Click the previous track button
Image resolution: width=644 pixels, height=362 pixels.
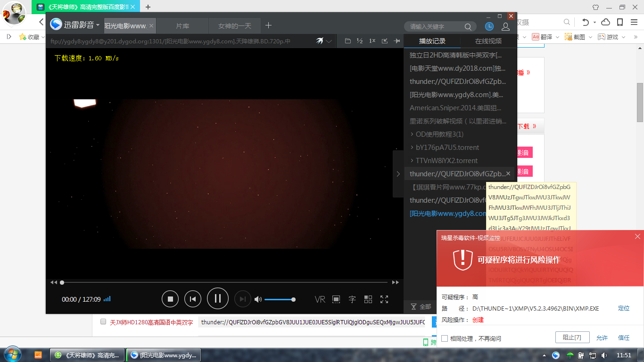[192, 299]
